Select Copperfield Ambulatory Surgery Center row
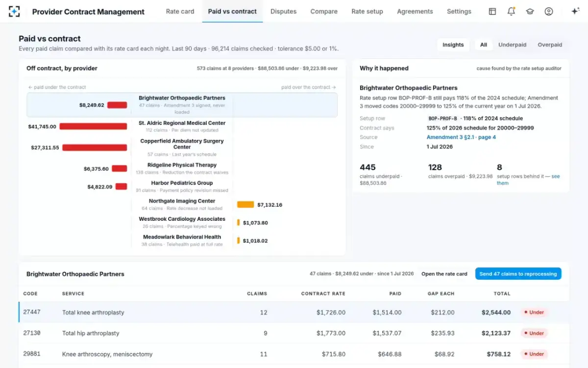Screen dimensions: 588x368 click(x=182, y=148)
